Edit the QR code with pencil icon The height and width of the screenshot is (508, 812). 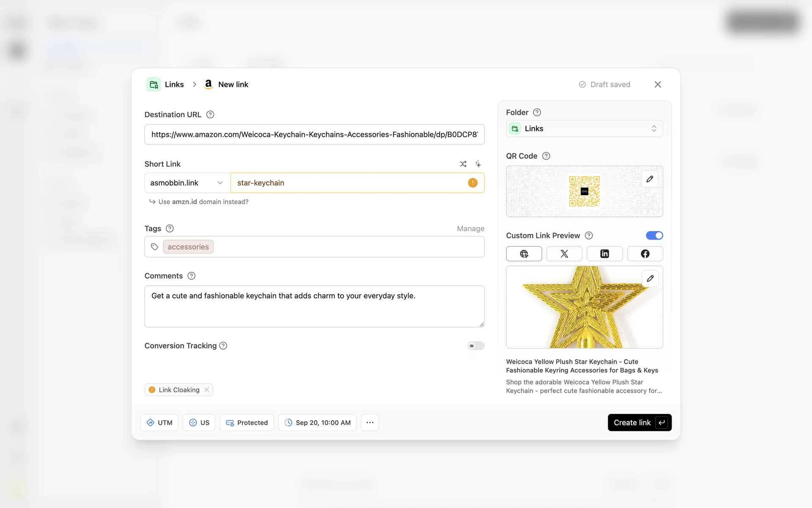point(650,179)
